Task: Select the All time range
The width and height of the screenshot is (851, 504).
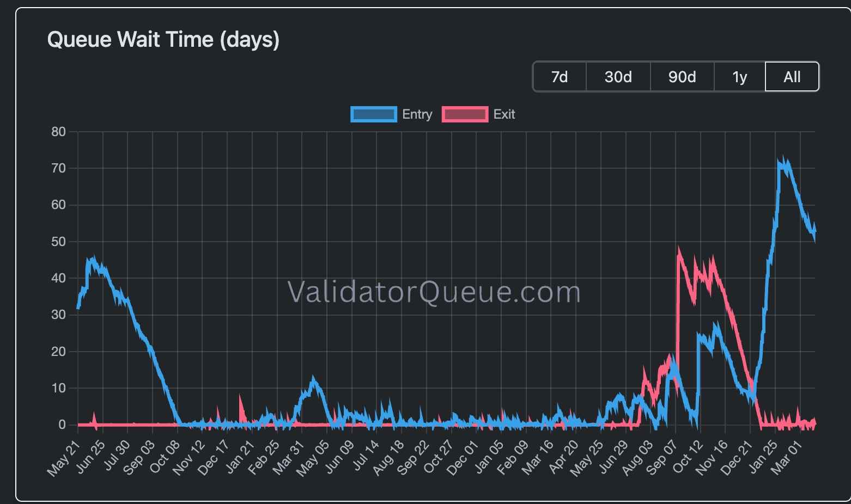Action: coord(792,77)
